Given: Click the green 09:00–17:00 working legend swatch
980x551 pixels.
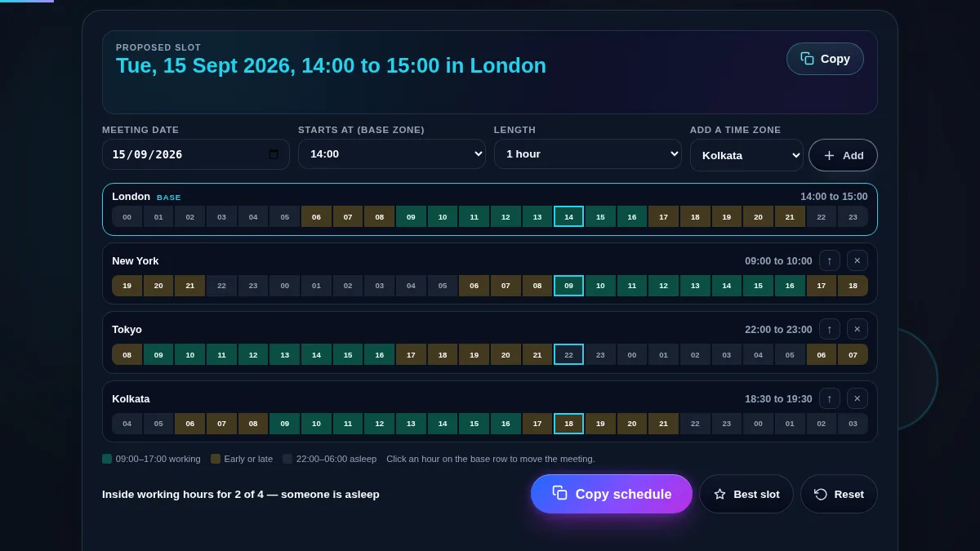Looking at the screenshot, I should (x=107, y=459).
